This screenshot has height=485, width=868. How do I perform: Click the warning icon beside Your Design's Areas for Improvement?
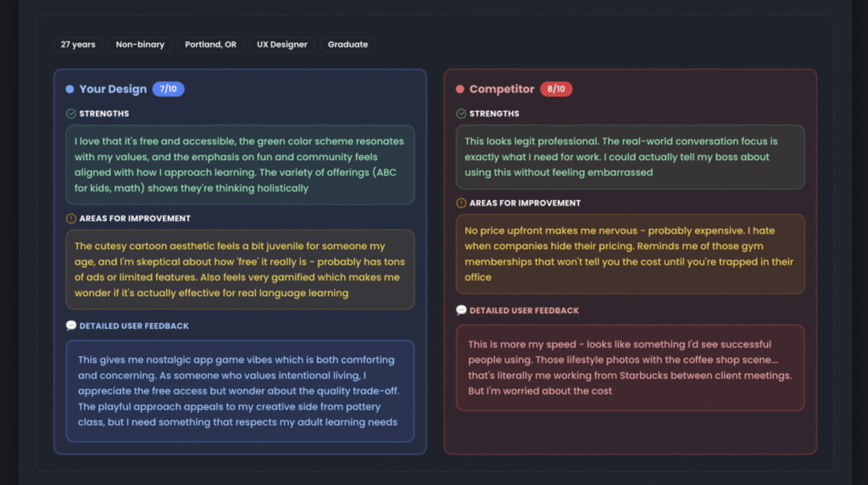pyautogui.click(x=71, y=218)
